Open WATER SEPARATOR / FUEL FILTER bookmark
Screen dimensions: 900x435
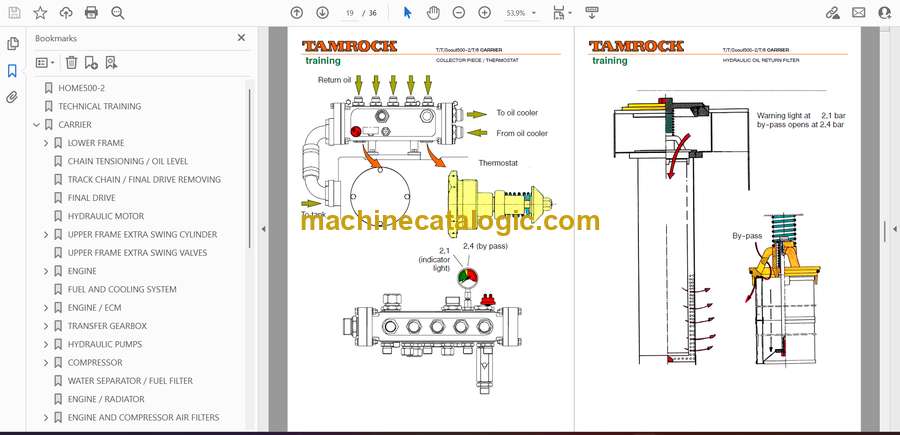click(x=130, y=381)
